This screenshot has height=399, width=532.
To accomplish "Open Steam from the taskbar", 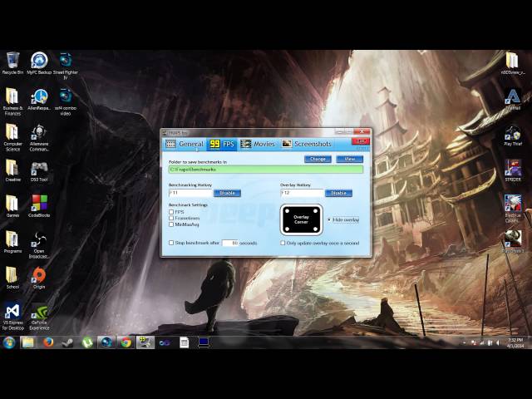I will [x=67, y=342].
